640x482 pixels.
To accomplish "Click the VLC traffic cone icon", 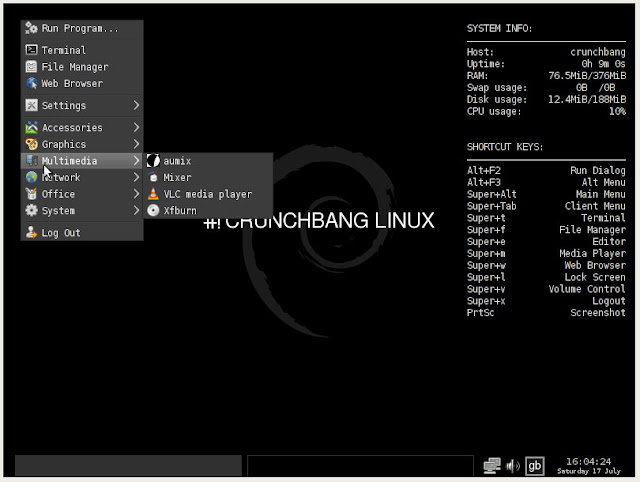I will coord(153,194).
